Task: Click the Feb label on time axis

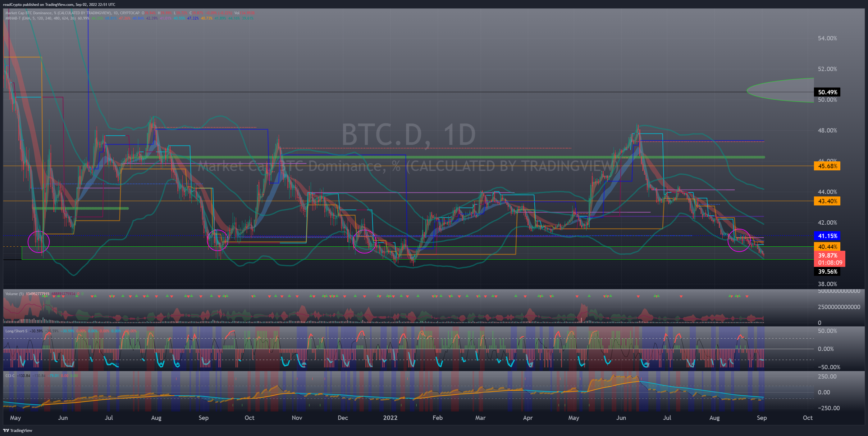Action: 437,418
